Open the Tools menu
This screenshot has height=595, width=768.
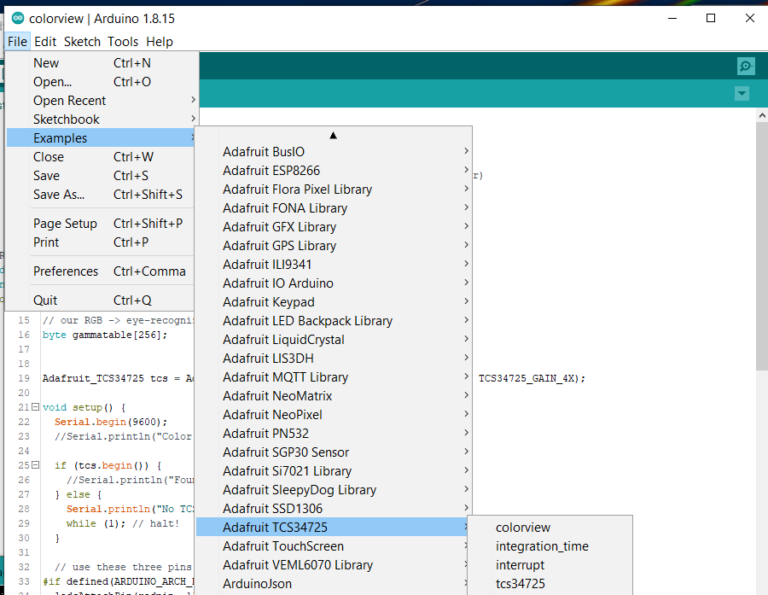[x=123, y=42]
